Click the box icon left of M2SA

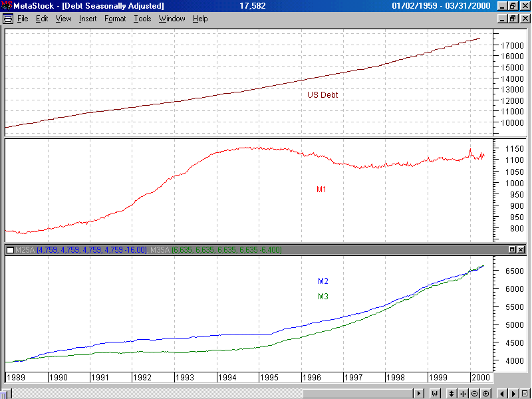click(10, 251)
